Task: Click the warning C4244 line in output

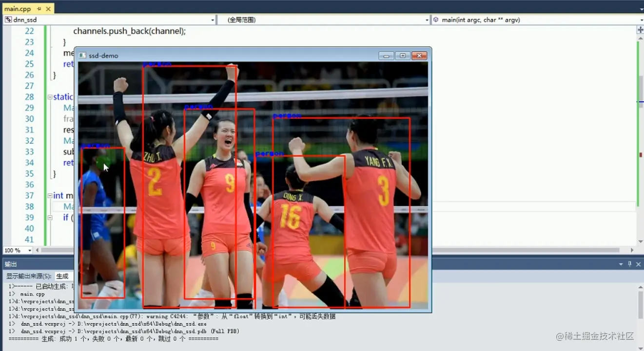Action: (x=172, y=316)
